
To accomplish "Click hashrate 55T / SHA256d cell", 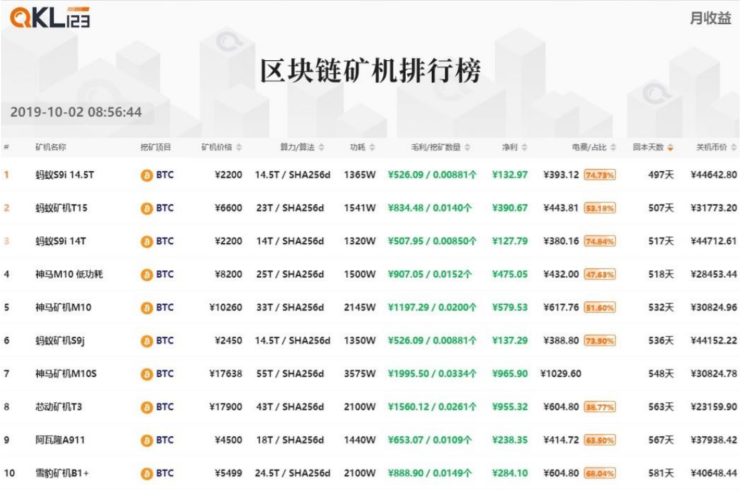I will point(290,374).
